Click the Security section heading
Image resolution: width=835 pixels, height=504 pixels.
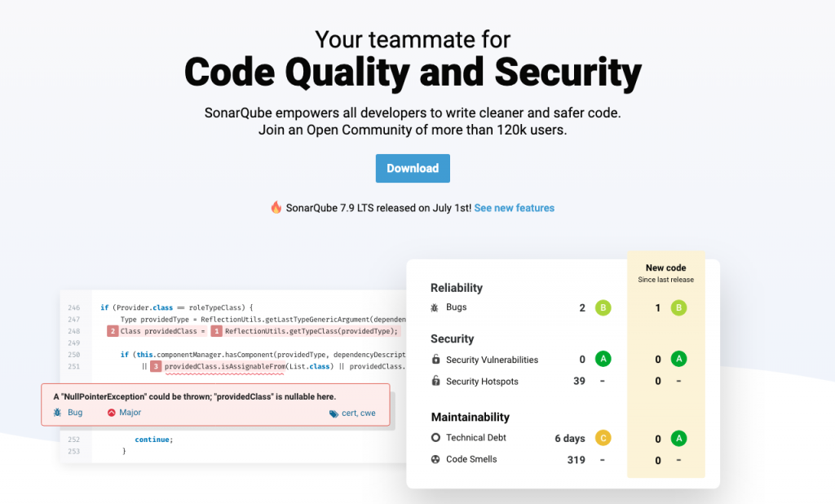point(452,338)
